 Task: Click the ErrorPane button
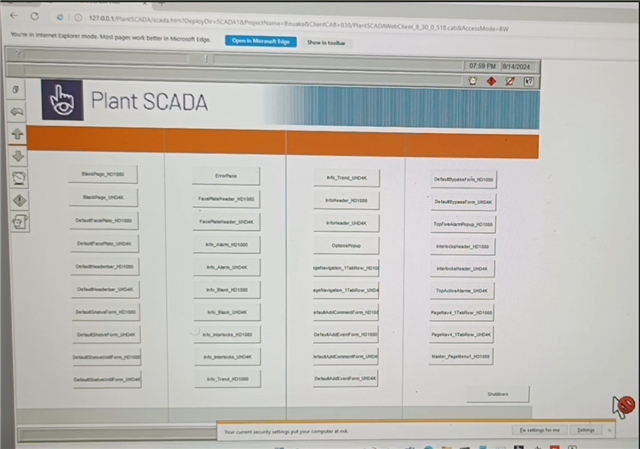226,175
